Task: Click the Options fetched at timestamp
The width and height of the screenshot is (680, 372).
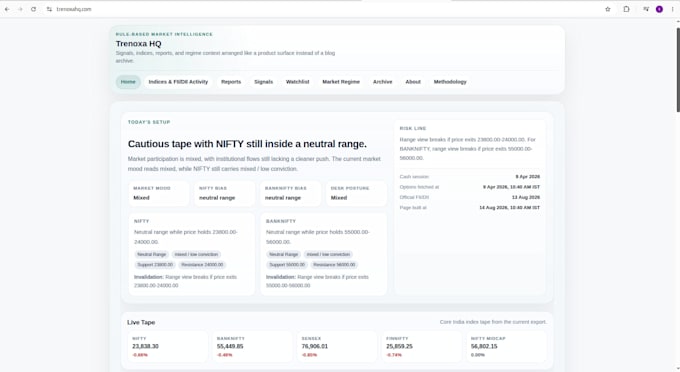Action: 512,187
